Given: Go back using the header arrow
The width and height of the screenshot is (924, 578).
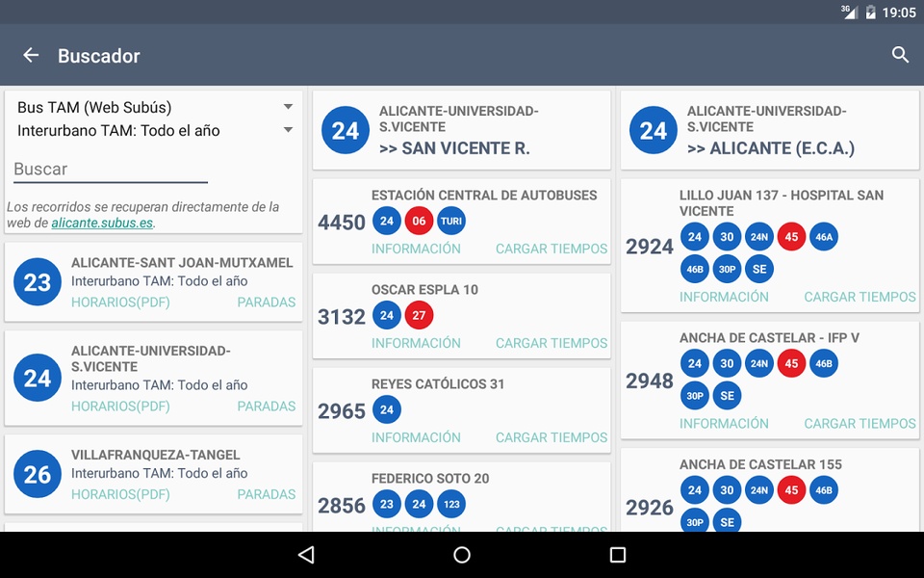Looking at the screenshot, I should (x=31, y=56).
